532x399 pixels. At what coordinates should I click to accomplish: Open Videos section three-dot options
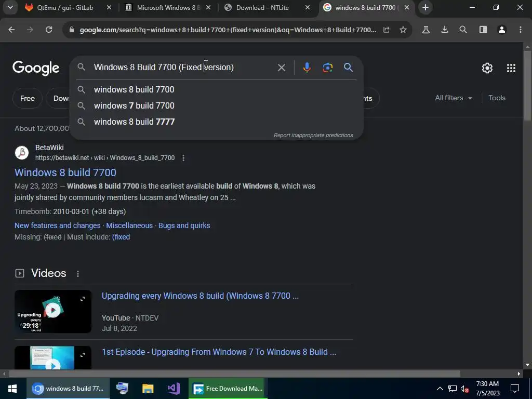pos(78,274)
